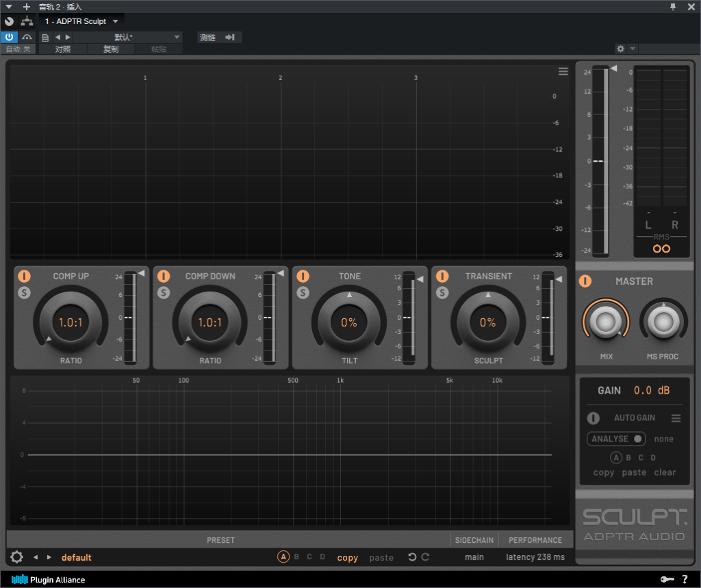This screenshot has width=701, height=588.
Task: Toggle TRANSIENT module power
Action: [x=442, y=277]
